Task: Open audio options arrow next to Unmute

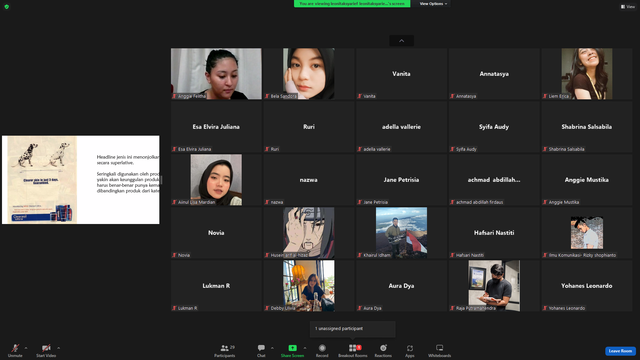Action: 26,348
